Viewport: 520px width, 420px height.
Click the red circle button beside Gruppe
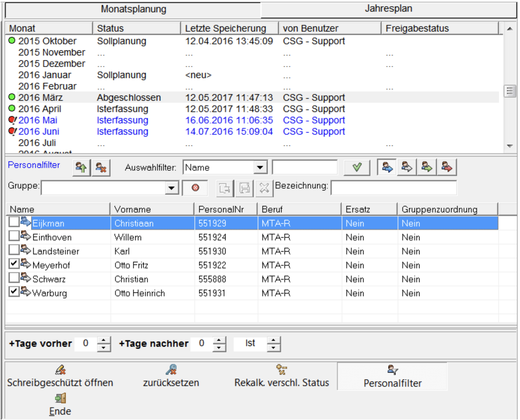(x=195, y=188)
